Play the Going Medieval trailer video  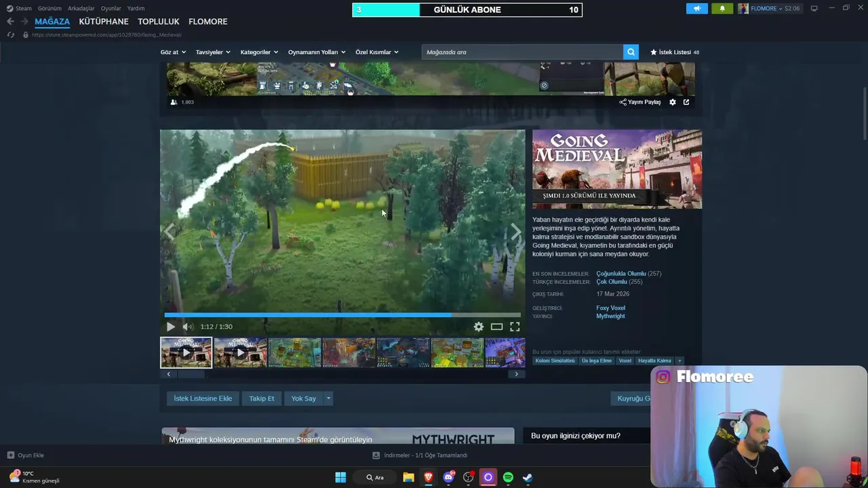pos(171,327)
